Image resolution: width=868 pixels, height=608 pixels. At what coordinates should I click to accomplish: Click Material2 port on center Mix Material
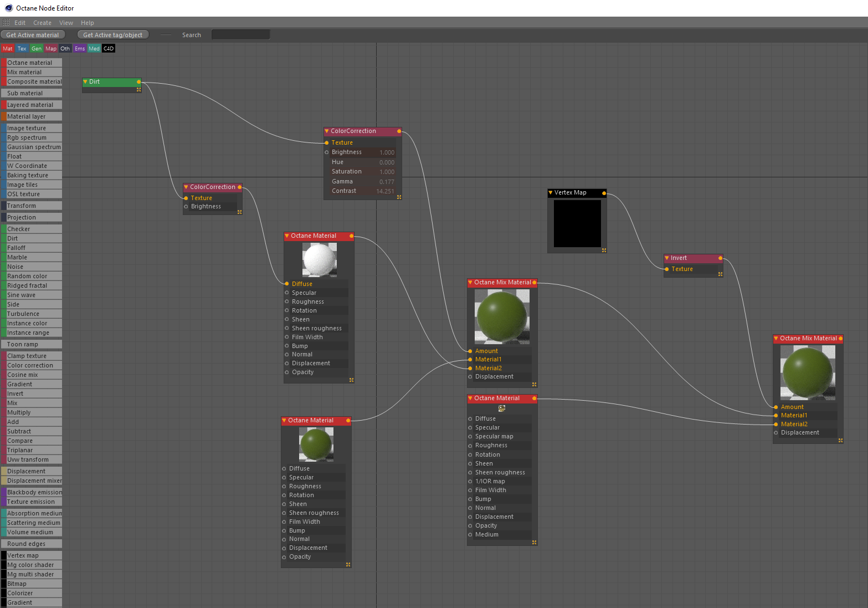tap(470, 369)
